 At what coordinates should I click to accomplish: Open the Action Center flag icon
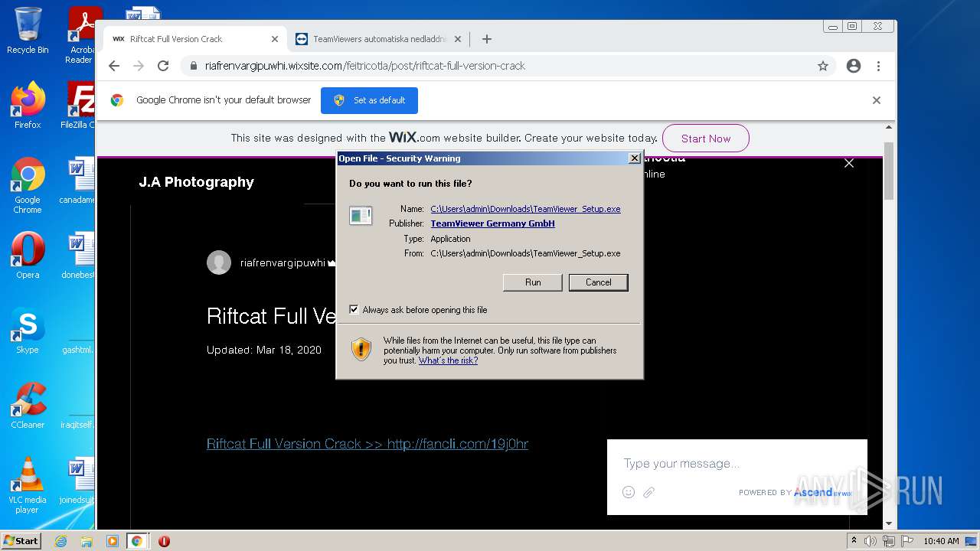pyautogui.click(x=906, y=541)
